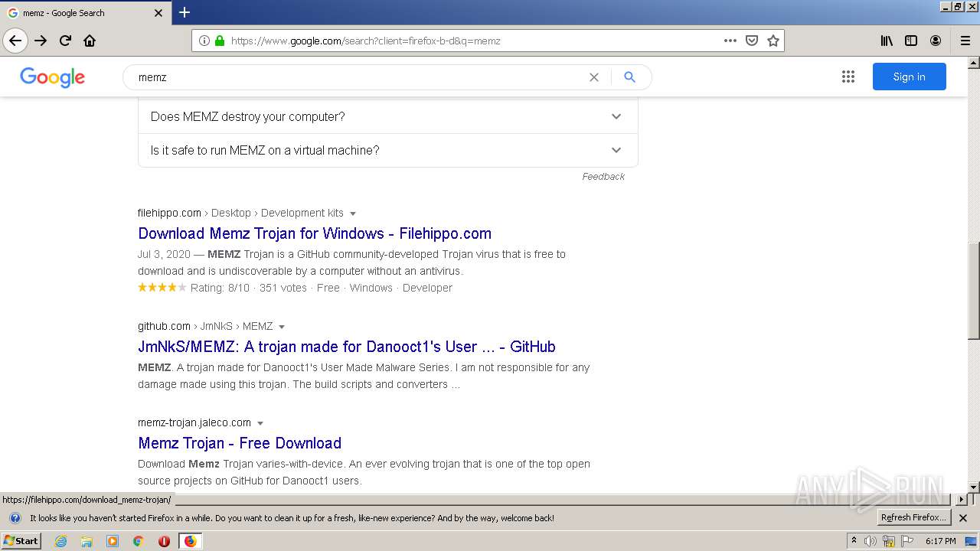980x551 pixels.
Task: Show hidden system tray icons
Action: 854,541
